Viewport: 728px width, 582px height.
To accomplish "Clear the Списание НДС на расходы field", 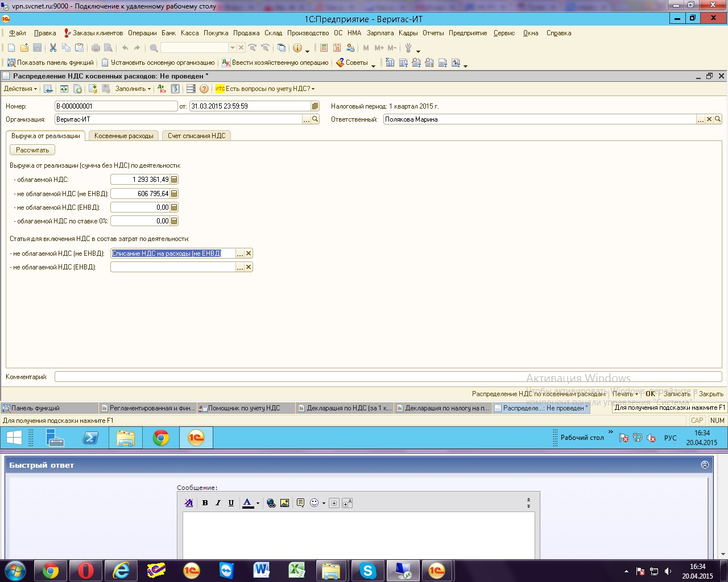I will pyautogui.click(x=249, y=253).
